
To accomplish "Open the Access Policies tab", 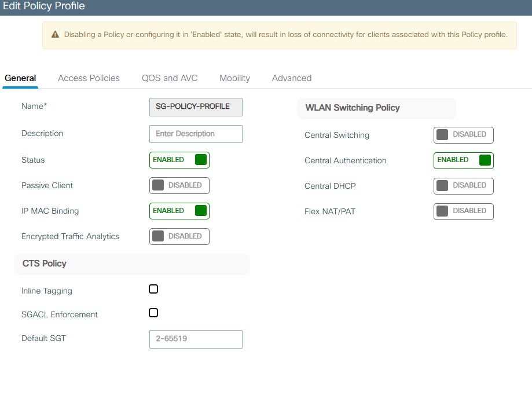I will [89, 78].
